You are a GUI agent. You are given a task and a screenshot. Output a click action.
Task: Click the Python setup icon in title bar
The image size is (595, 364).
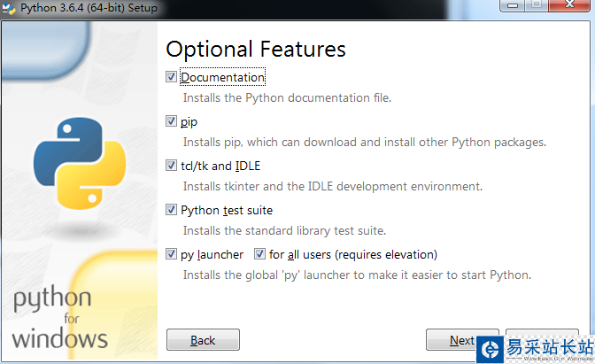coord(8,8)
